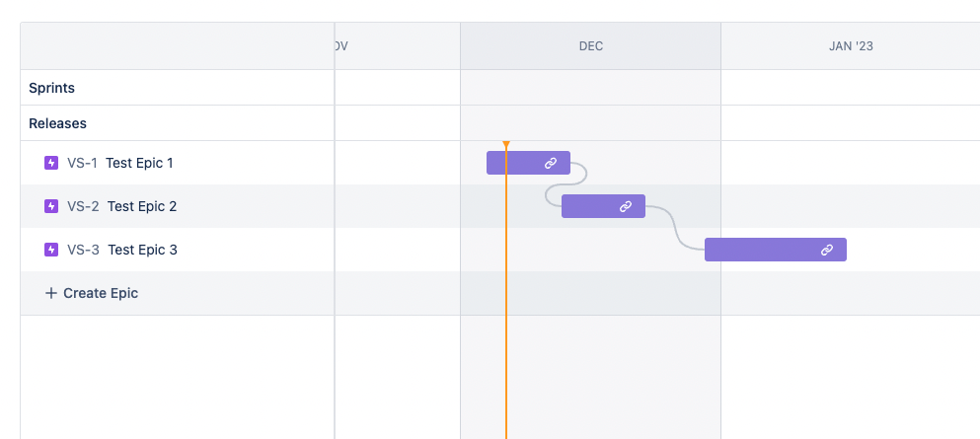Click the link icon on Test Epic 1 bar
This screenshot has width=980, height=439.
pyautogui.click(x=551, y=163)
